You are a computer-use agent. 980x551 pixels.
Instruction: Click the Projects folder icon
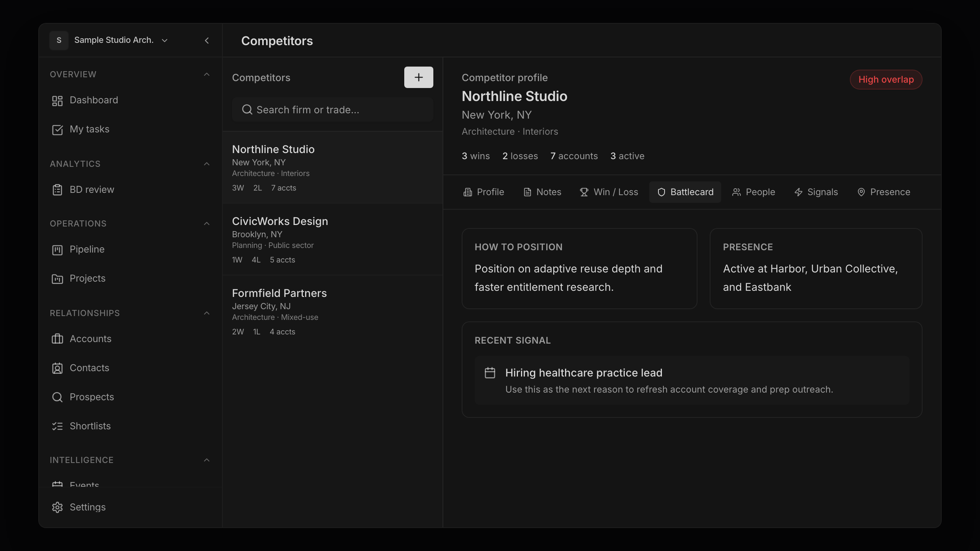point(57,279)
